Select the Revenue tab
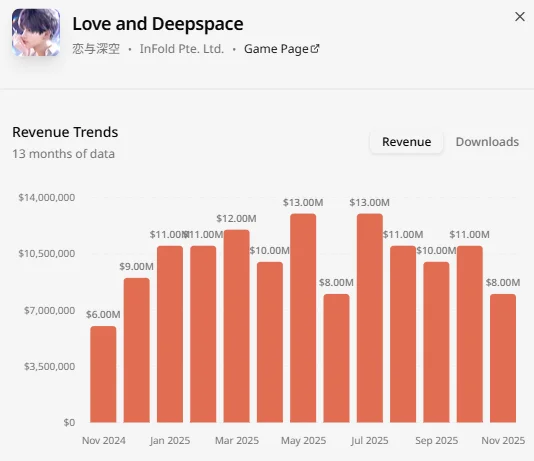The height and width of the screenshot is (461, 534). click(406, 142)
